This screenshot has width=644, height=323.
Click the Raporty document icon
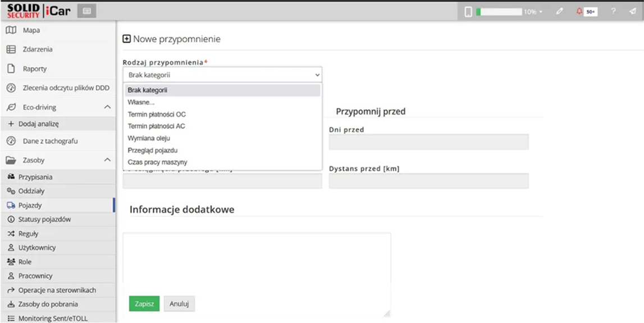(11, 68)
